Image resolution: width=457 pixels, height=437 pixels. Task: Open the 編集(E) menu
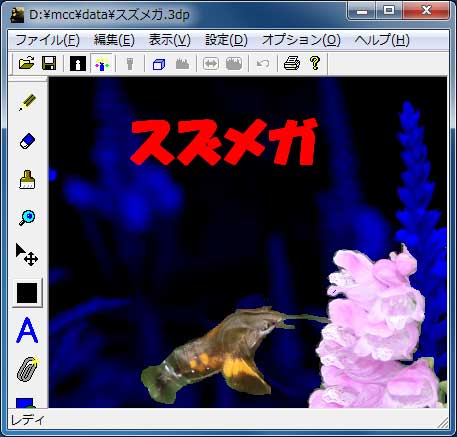tap(114, 40)
